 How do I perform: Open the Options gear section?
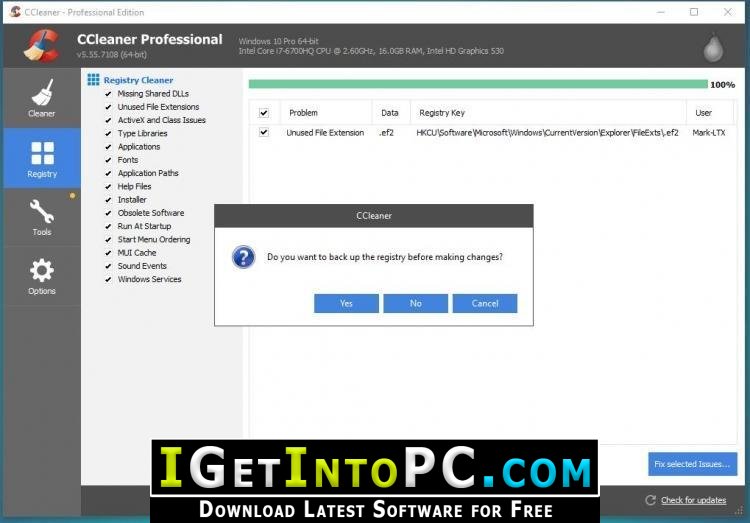pyautogui.click(x=42, y=277)
